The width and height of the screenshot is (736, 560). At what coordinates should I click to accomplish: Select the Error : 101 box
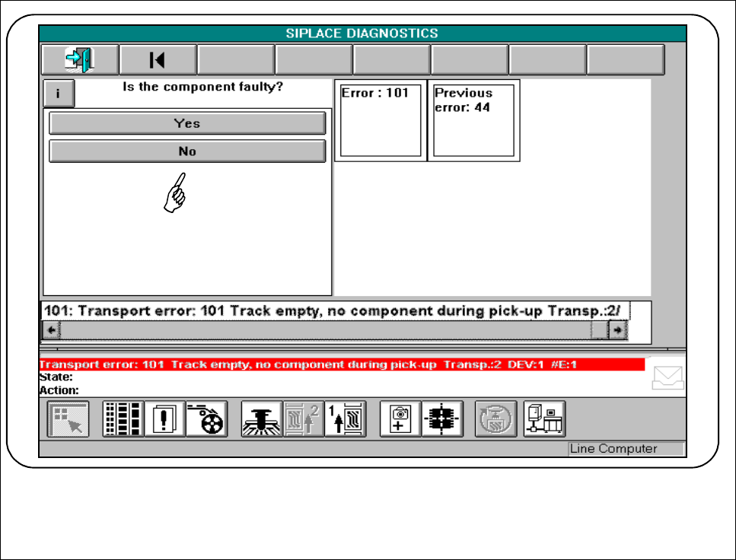[381, 121]
